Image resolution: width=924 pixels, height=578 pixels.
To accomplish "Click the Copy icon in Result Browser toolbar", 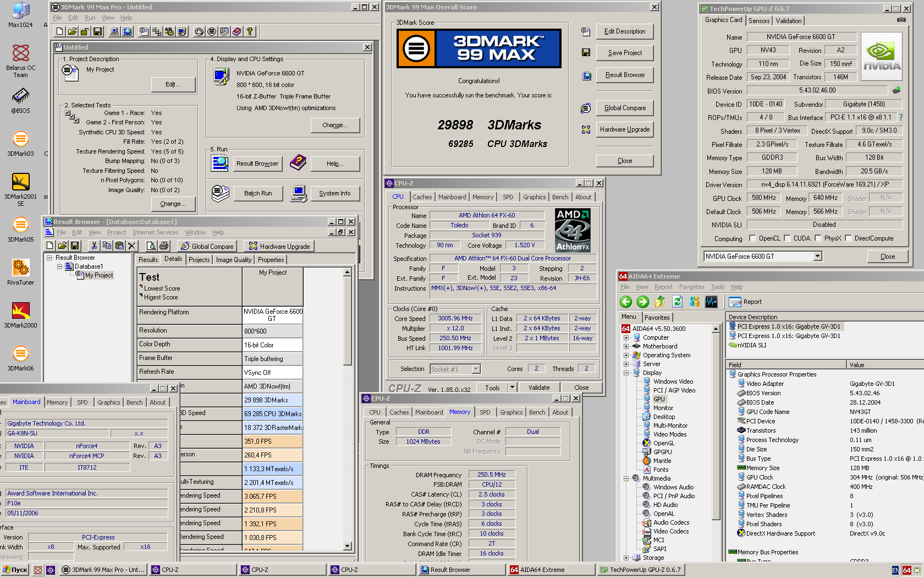I will pyautogui.click(x=107, y=246).
